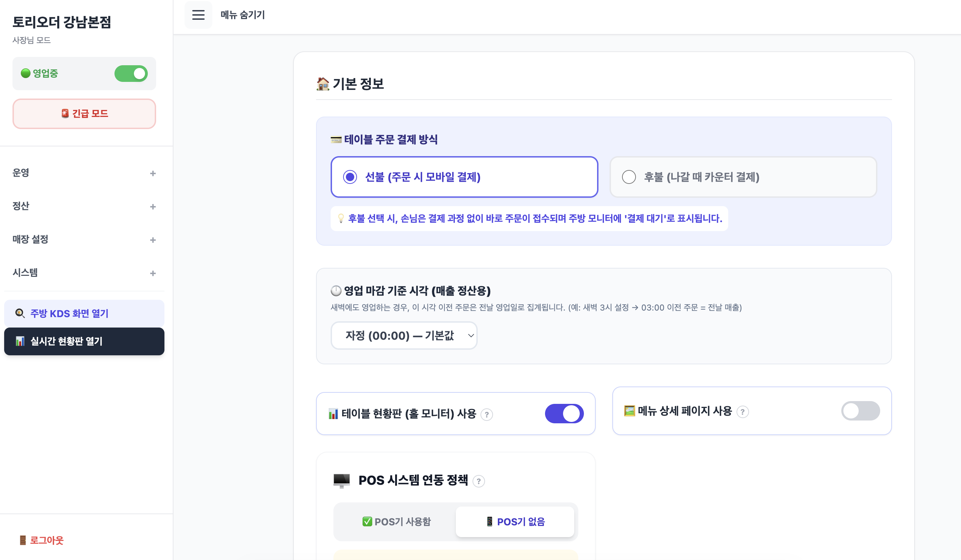Expand the 시스템 menu section
Viewport: 961px width, 560px height.
pos(84,273)
